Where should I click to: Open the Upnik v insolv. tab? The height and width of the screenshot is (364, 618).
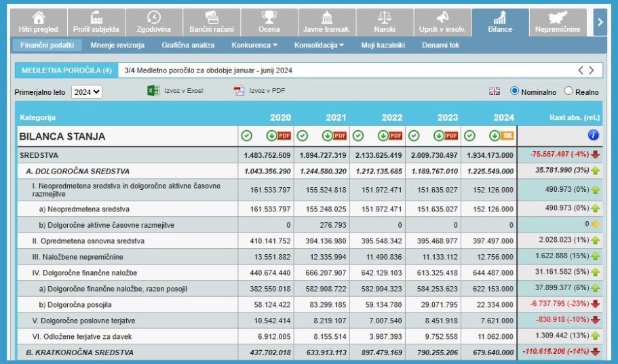click(x=442, y=22)
